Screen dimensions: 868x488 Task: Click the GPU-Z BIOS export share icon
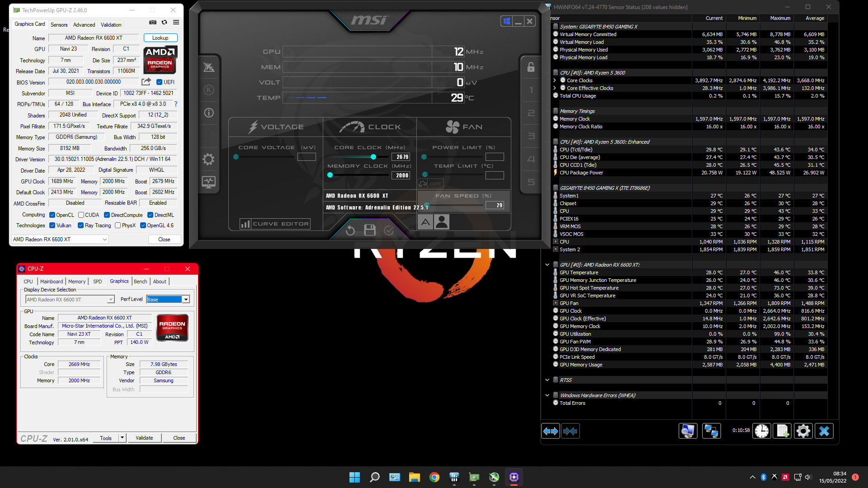click(146, 82)
